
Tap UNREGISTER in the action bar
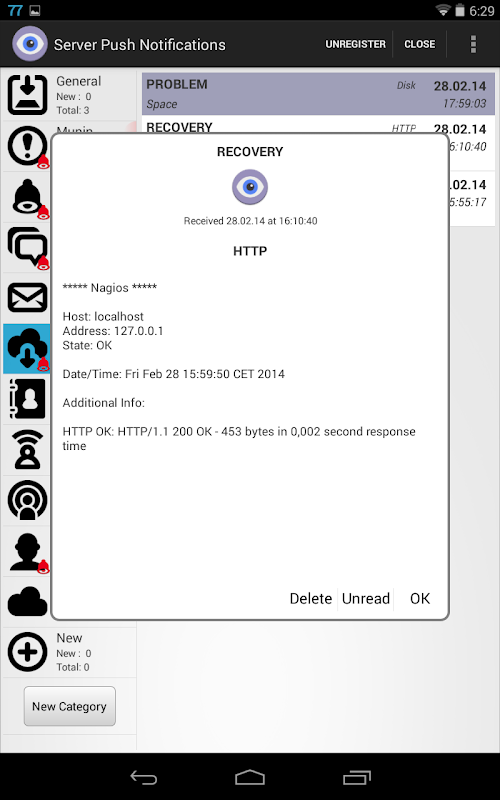click(x=356, y=44)
